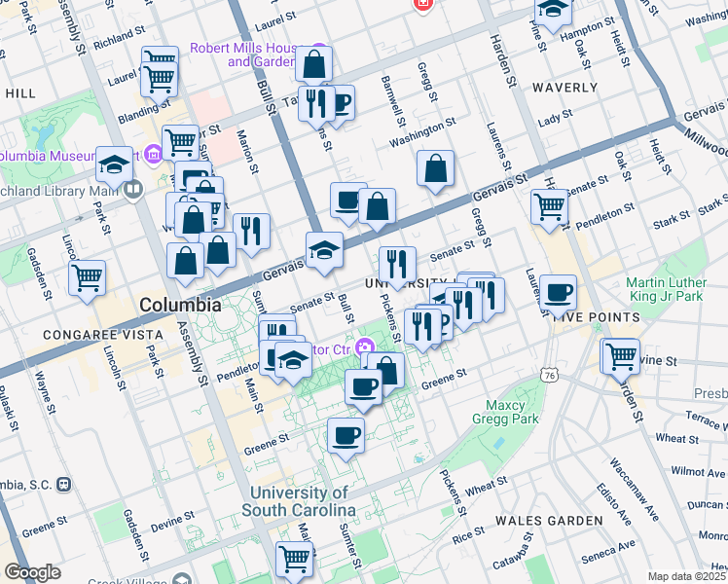This screenshot has height=584, width=728.
Task: Click the Catawba St street label
Action: coord(514,551)
